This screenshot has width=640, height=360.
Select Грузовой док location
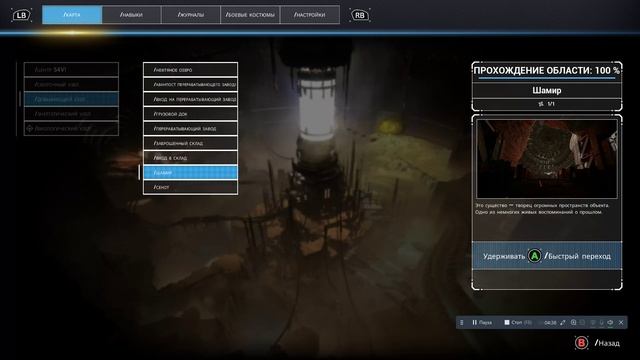click(x=190, y=114)
